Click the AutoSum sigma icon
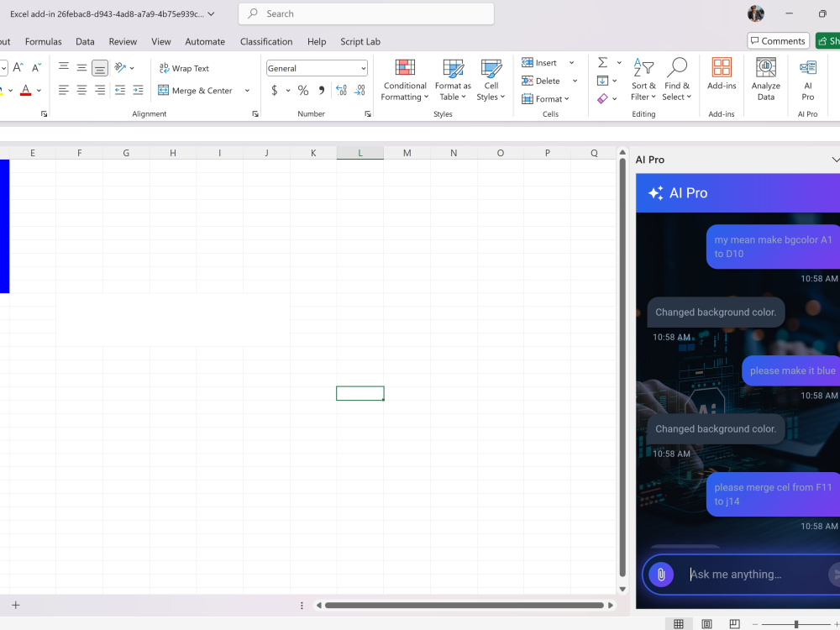This screenshot has height=630, width=840. coord(602,63)
